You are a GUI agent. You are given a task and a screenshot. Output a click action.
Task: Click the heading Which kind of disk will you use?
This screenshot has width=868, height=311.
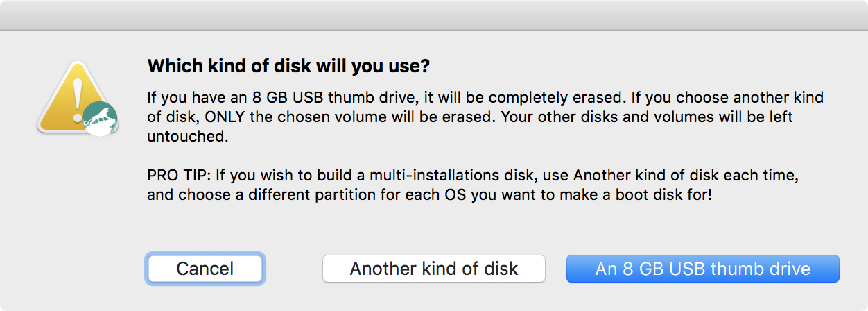coord(288,67)
